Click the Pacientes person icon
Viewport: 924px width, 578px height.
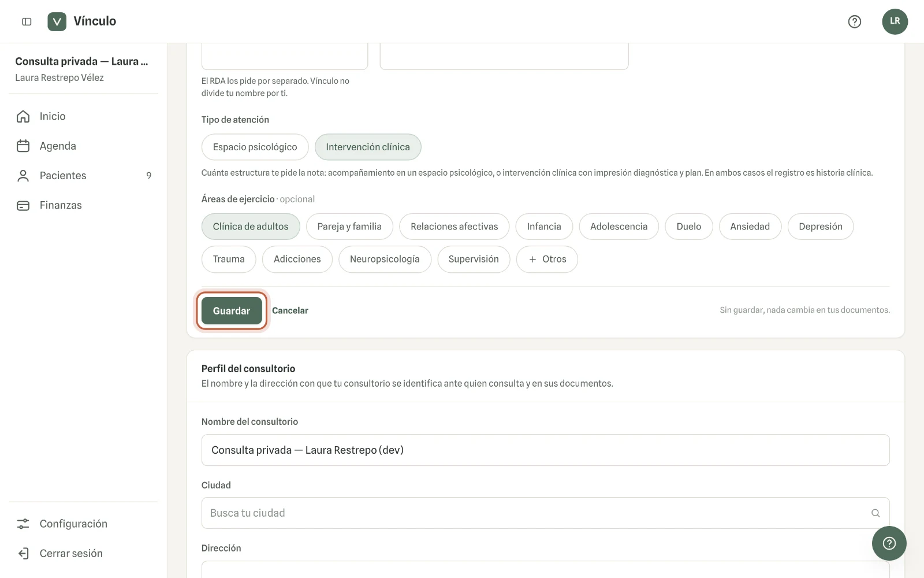tap(23, 176)
